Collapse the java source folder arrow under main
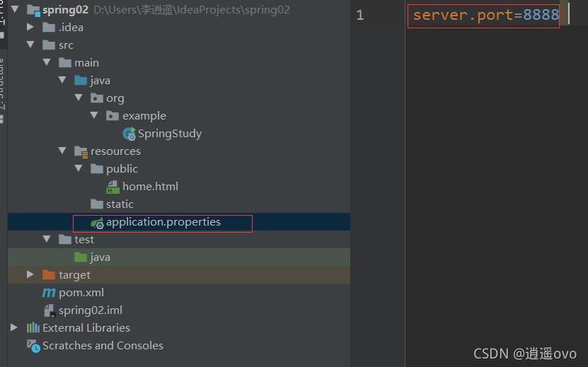Viewport: 588px width, 367px height. pos(62,80)
